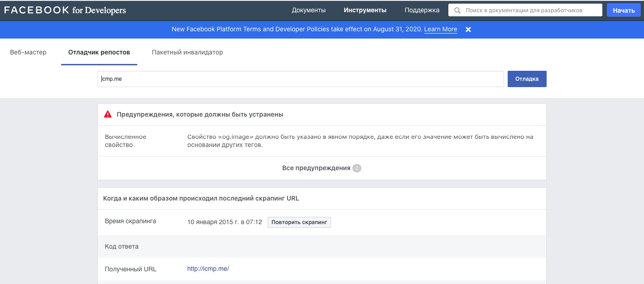Viewport: 644px width, 284px height.
Task: Click the Предупреждения, которые должны быть устранены heading
Action: (x=200, y=114)
